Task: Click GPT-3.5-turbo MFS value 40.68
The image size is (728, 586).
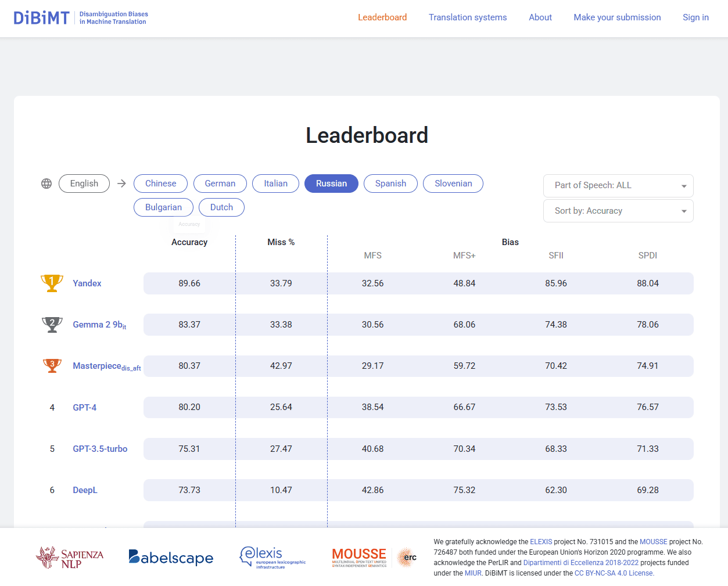Action: pyautogui.click(x=373, y=449)
